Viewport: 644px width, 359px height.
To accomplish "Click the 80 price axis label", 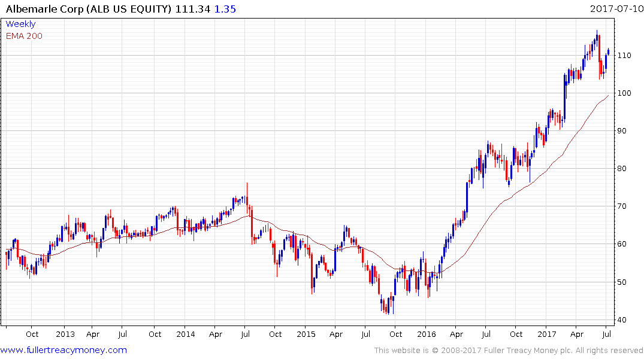I will pos(622,169).
